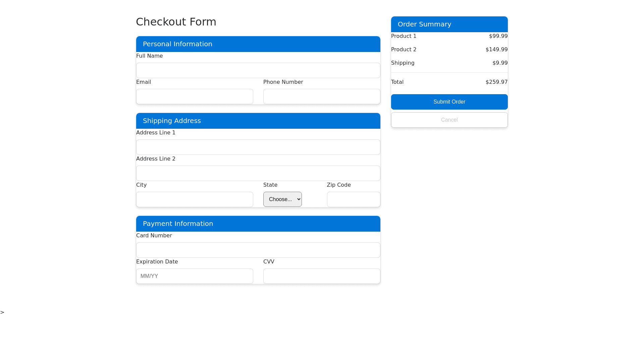Focus the CVV input box
The height and width of the screenshot is (362, 644).
[321, 276]
